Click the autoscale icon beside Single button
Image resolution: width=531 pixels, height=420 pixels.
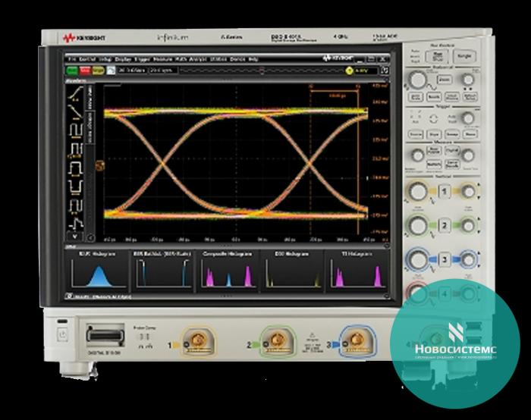[111, 71]
